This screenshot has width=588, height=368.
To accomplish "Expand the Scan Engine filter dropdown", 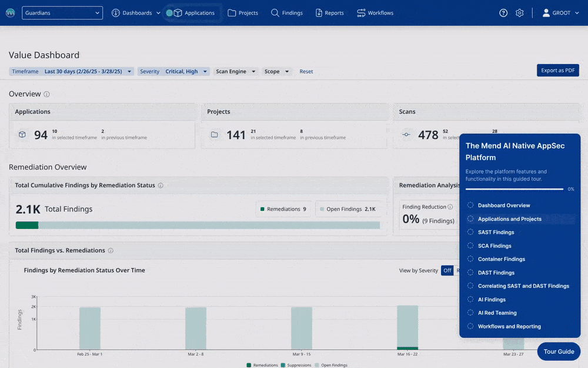I will point(235,72).
